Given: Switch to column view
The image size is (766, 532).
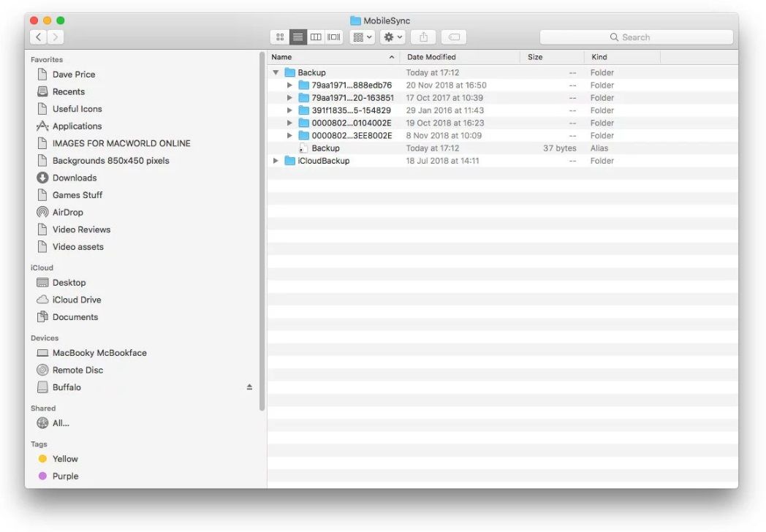Looking at the screenshot, I should tap(316, 37).
